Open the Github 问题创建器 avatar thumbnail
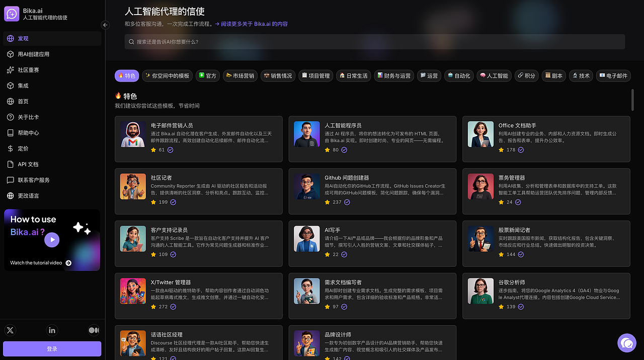This screenshot has height=360, width=644. pyautogui.click(x=307, y=186)
